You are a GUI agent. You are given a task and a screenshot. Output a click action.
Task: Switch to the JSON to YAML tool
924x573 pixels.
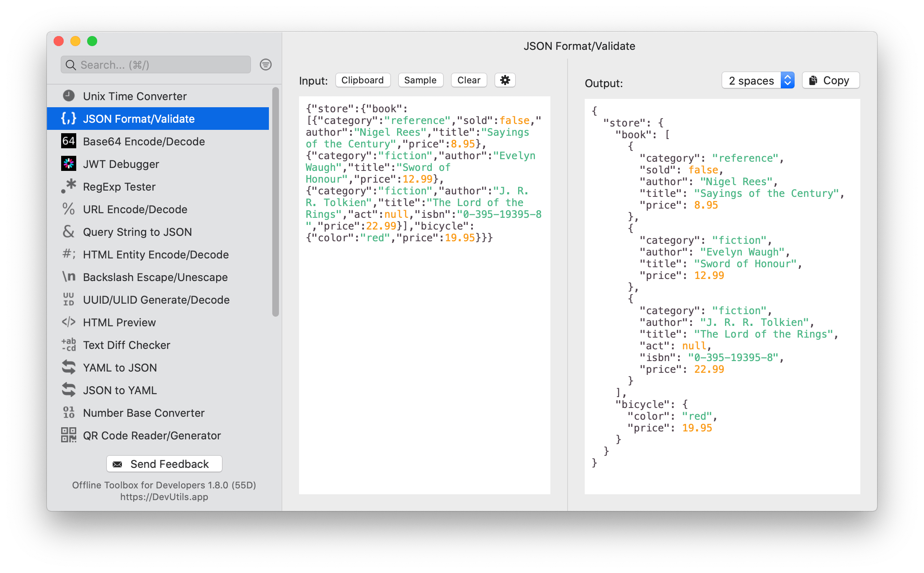click(x=119, y=390)
